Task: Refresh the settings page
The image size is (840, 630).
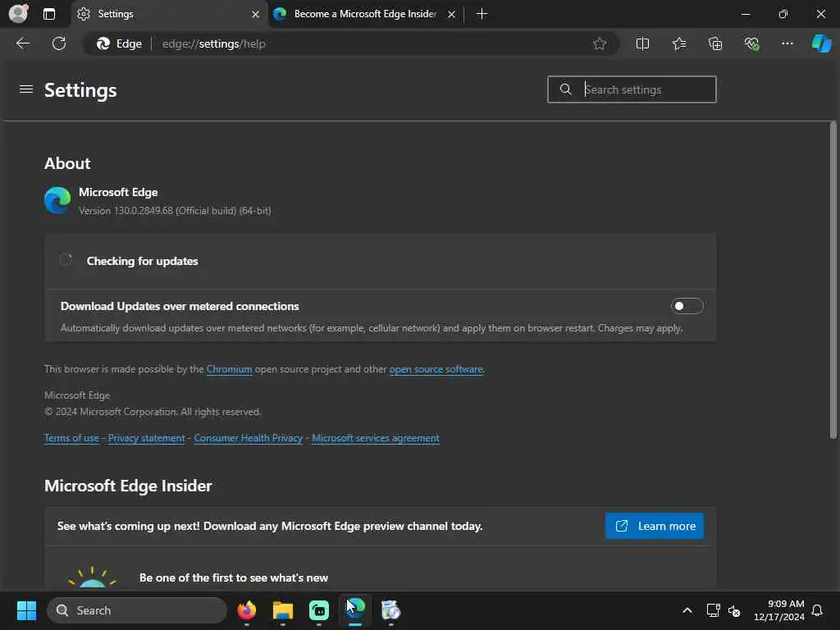Action: point(59,43)
